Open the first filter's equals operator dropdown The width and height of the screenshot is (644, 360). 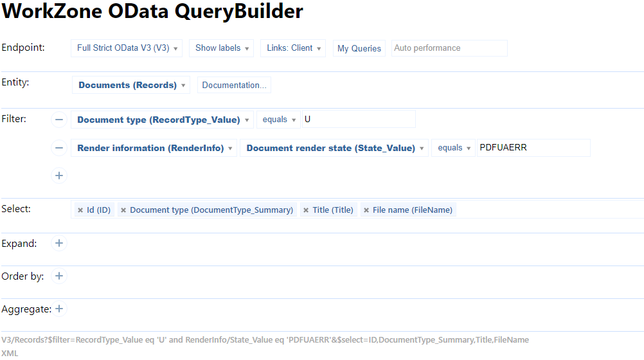[x=278, y=120]
